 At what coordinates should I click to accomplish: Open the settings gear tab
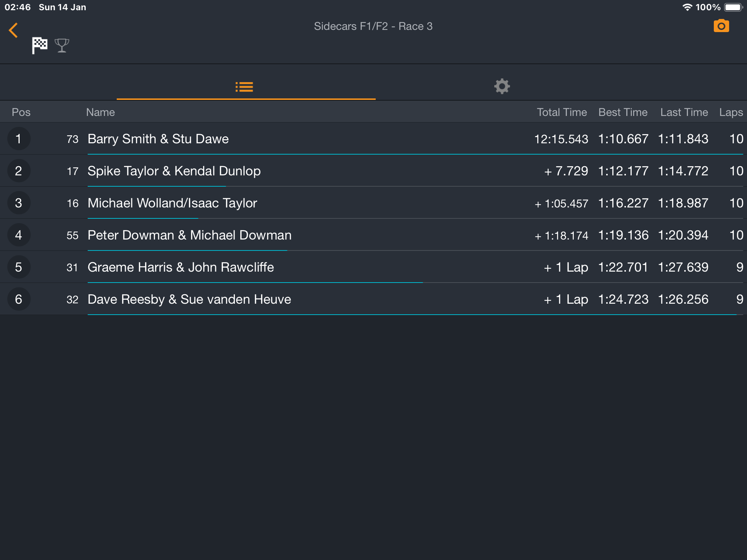[502, 86]
